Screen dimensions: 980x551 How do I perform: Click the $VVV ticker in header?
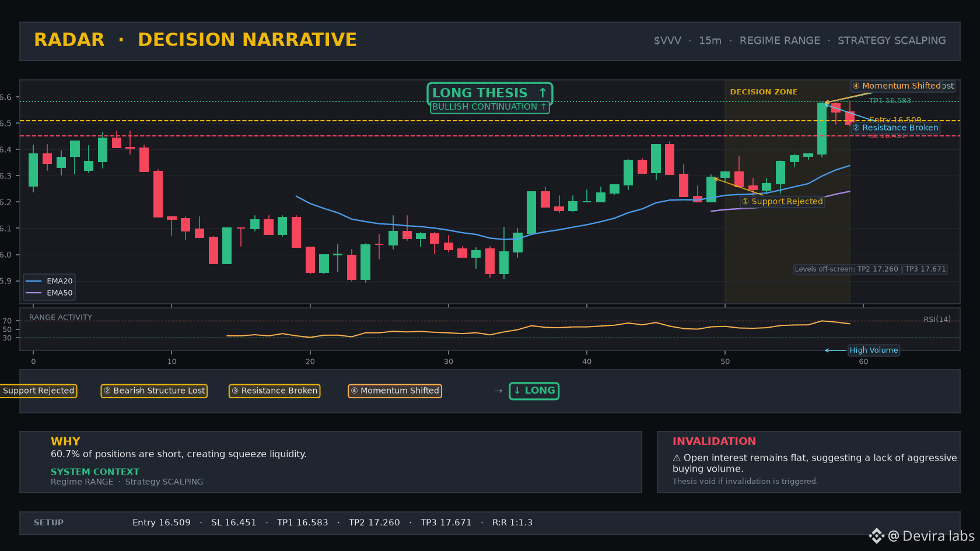(x=667, y=40)
